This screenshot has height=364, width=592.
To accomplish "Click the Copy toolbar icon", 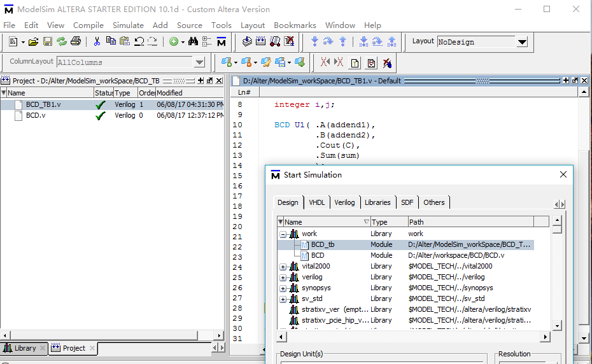I will tap(111, 41).
